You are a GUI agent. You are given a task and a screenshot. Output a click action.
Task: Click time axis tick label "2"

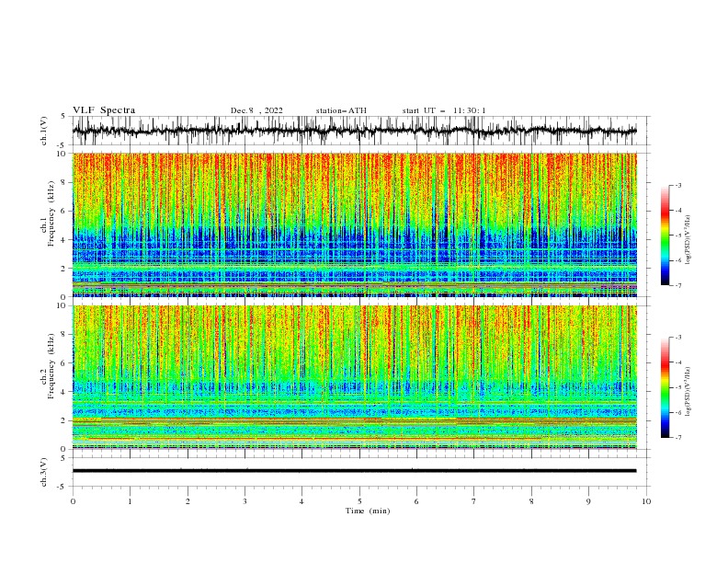pyautogui.click(x=188, y=501)
